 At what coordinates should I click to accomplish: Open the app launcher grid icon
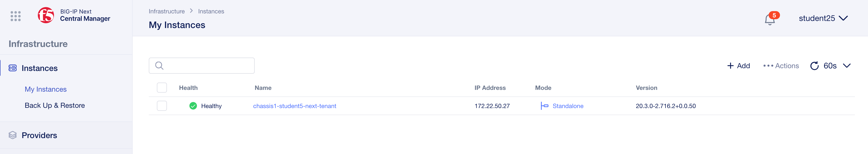pyautogui.click(x=15, y=16)
